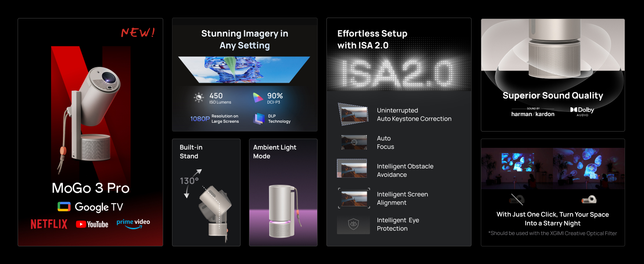Click the Auto Focus thumbnail
Viewport: 644px width, 264px height.
pyautogui.click(x=354, y=143)
